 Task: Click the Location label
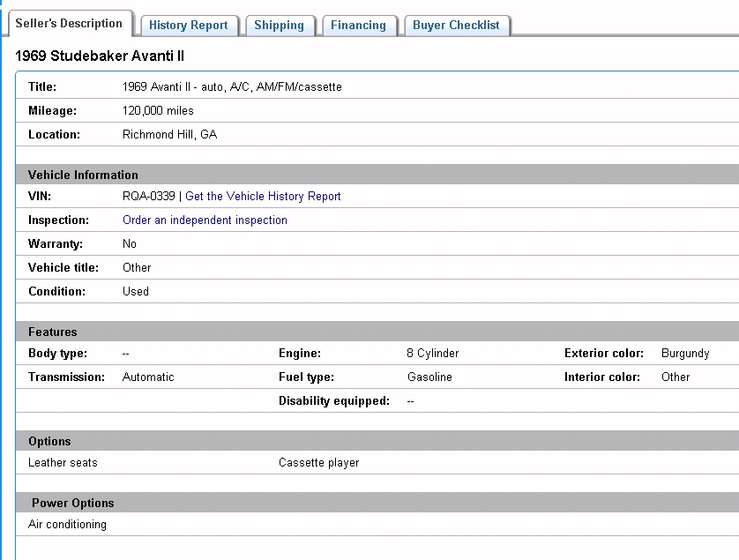coord(54,134)
